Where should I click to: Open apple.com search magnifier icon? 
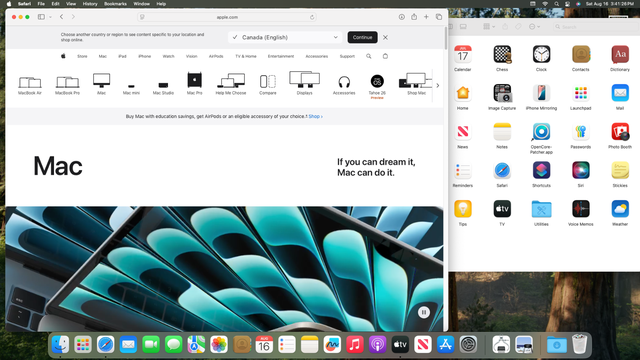coord(369,56)
